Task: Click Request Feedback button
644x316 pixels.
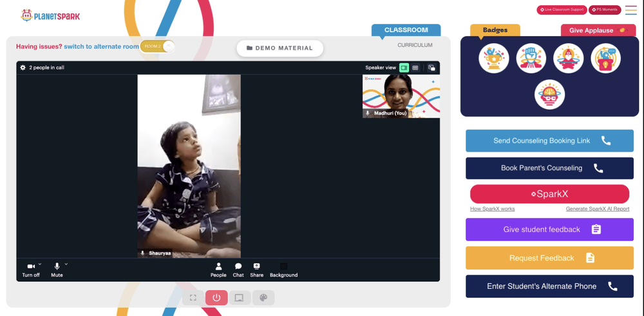Action: point(549,258)
